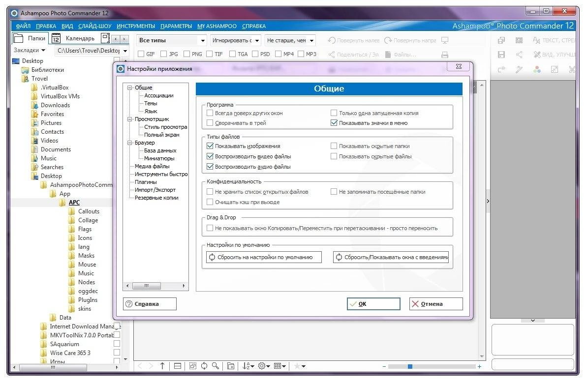
Task: Uncheck Воспроизводить видео файлы checkbox
Action: (x=210, y=156)
